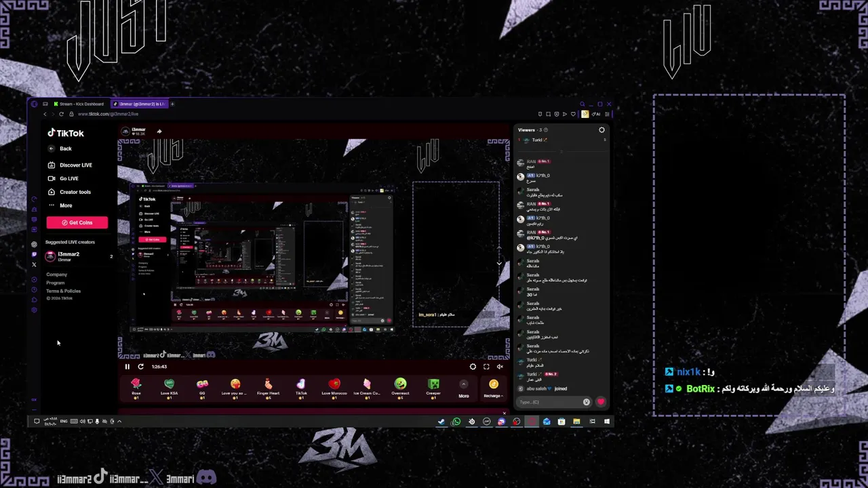
Task: Open browser sidebar settings gear
Action: [x=34, y=310]
